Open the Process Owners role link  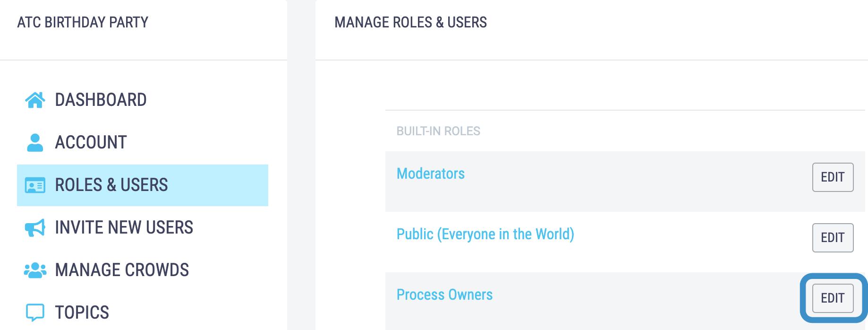coord(445,295)
